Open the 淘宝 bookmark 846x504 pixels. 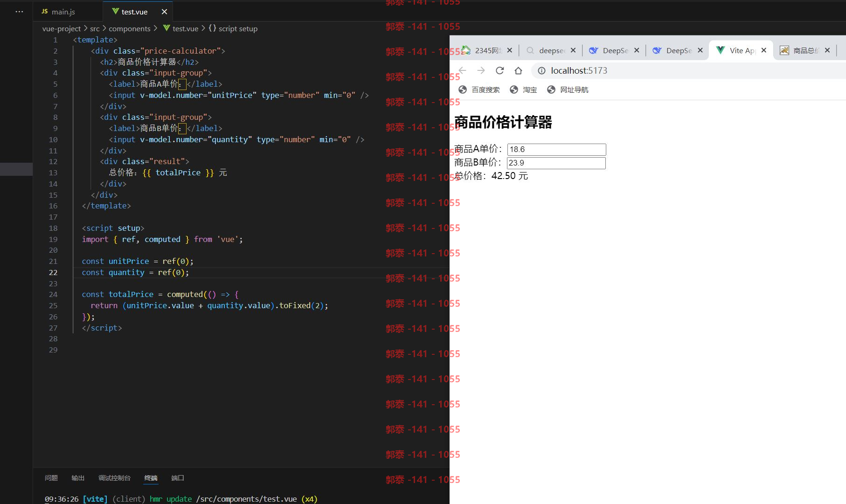523,90
